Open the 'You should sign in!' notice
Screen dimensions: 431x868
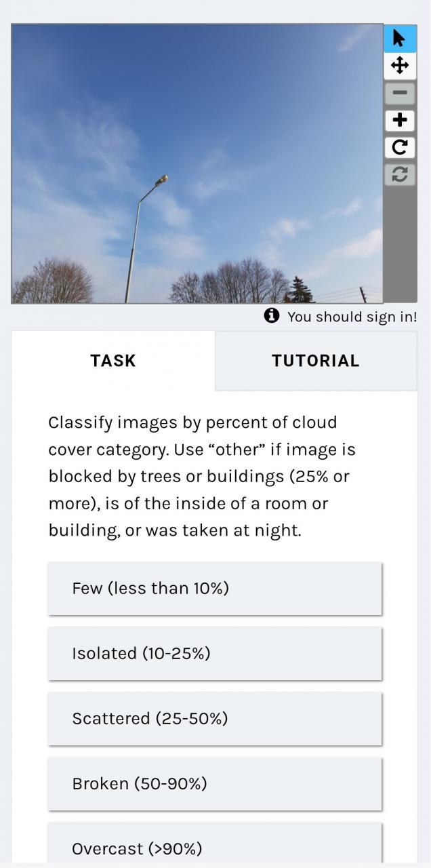click(x=352, y=317)
